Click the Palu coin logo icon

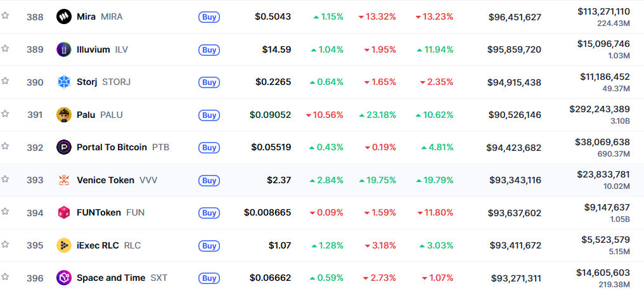(x=64, y=115)
